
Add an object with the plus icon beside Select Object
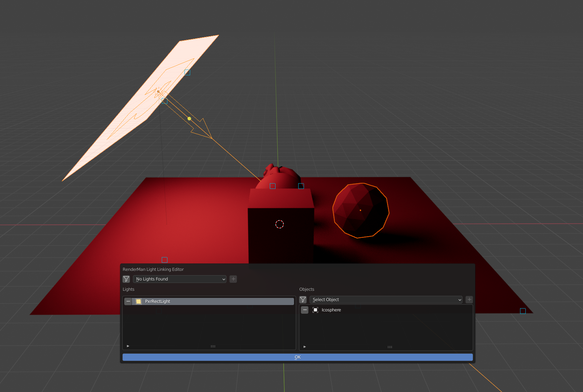tap(469, 300)
